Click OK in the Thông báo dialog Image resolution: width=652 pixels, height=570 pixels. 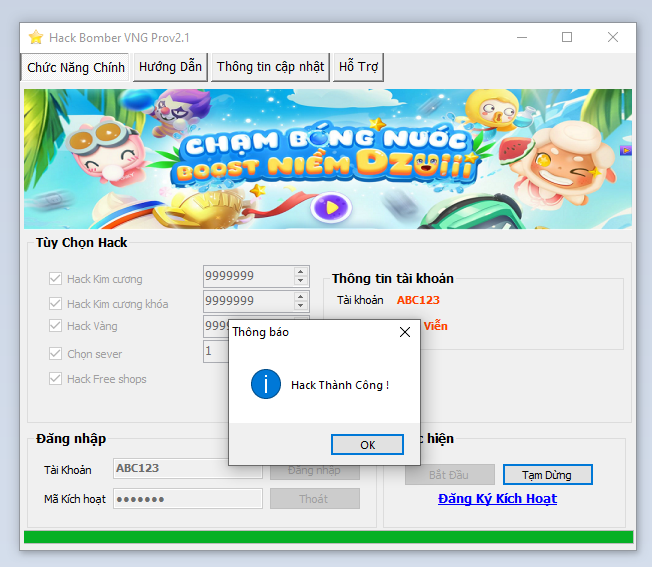(x=367, y=445)
